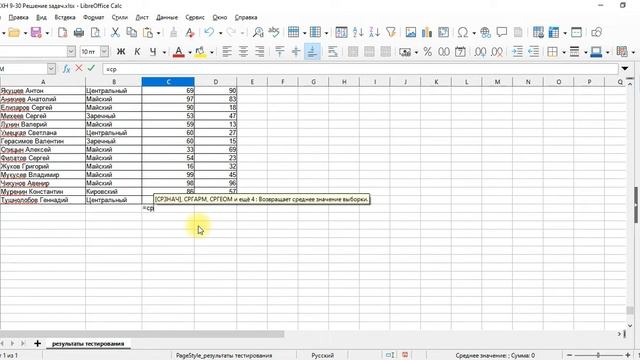Select sheet tab результаты тестирования

(88, 344)
